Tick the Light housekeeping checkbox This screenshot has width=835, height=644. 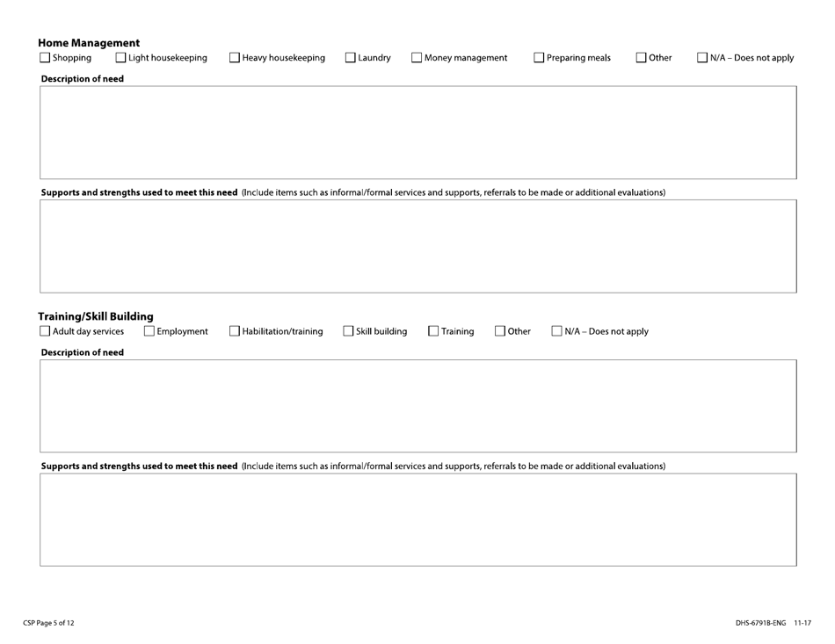pyautogui.click(x=121, y=59)
